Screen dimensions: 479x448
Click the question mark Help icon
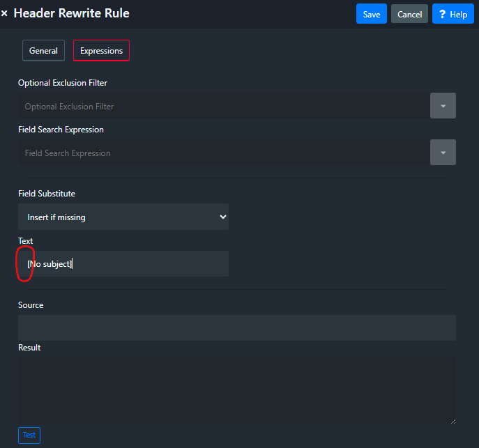[x=442, y=14]
